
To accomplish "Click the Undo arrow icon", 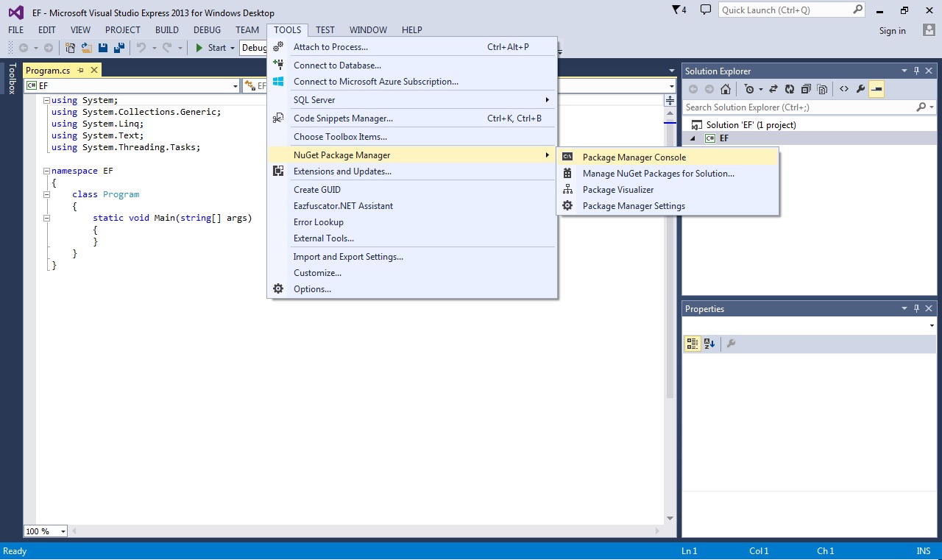I will point(141,48).
